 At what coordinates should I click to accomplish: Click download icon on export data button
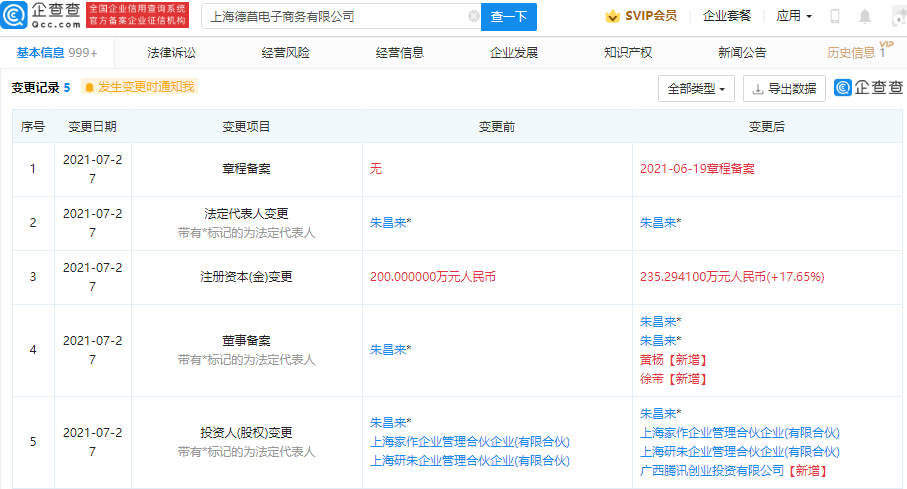tap(757, 89)
